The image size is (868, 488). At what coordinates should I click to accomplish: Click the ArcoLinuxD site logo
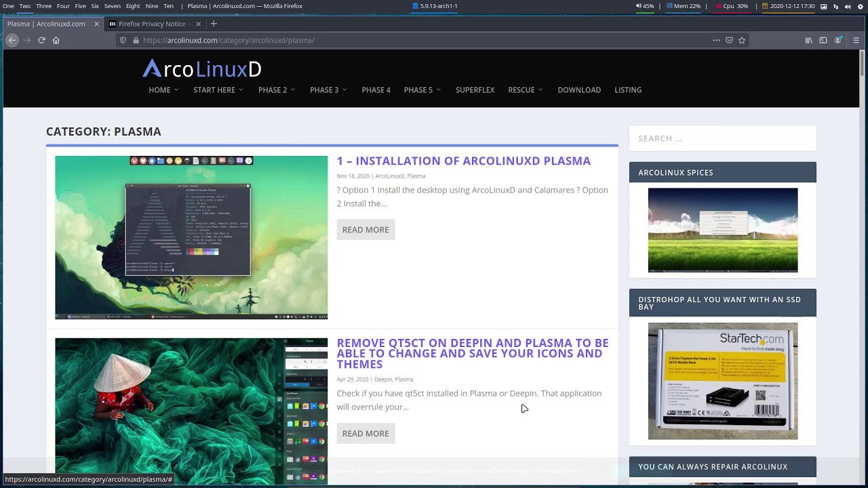(201, 68)
